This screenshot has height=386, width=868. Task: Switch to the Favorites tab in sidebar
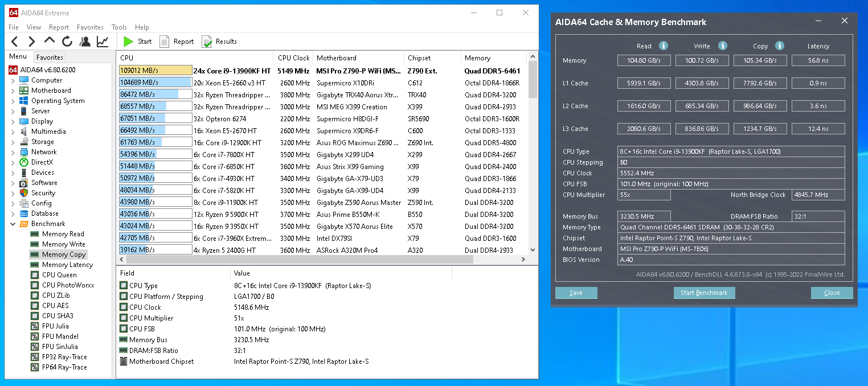(50, 57)
